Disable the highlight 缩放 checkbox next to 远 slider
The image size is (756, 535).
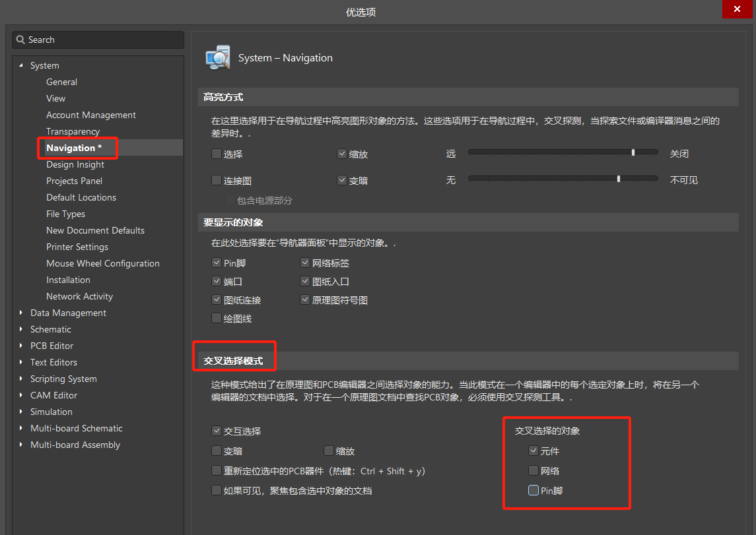(342, 154)
